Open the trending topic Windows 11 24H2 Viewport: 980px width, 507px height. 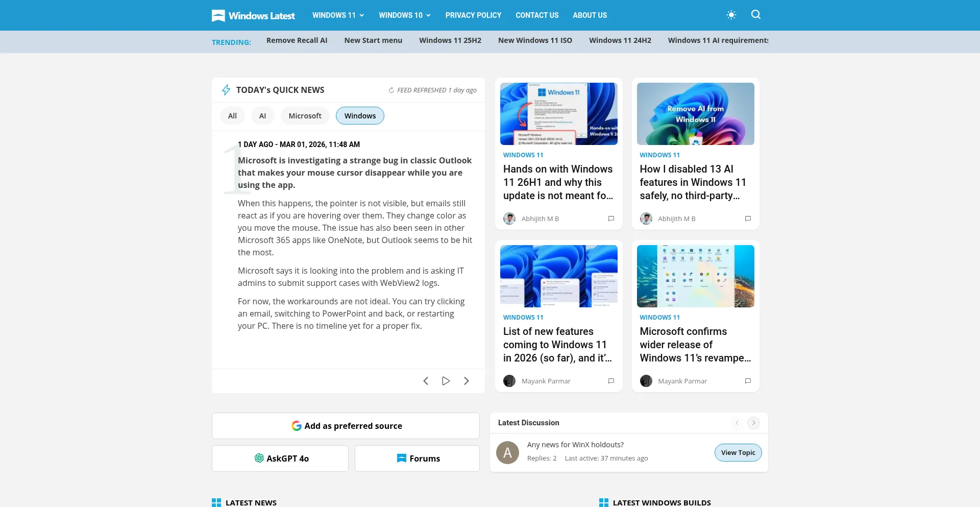pos(620,40)
